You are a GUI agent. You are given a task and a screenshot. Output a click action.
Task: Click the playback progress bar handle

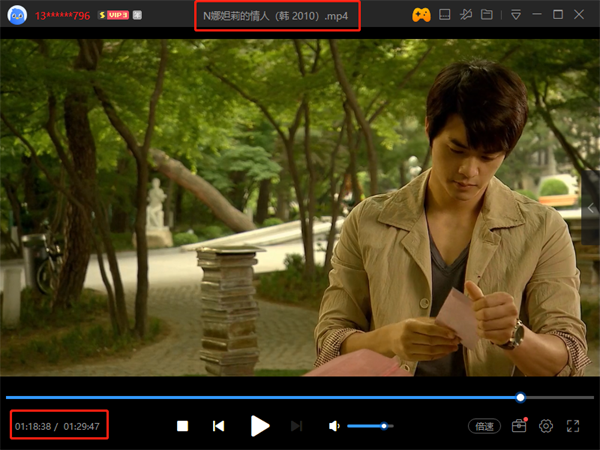[x=521, y=397]
